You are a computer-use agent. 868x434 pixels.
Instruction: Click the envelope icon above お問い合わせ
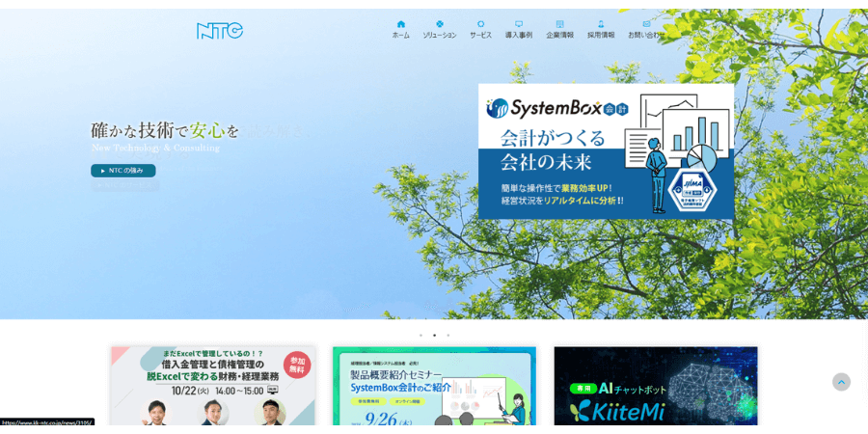click(x=646, y=24)
